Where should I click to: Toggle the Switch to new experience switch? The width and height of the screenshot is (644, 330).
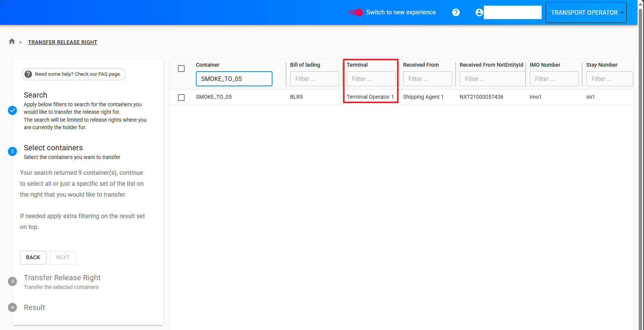pos(356,12)
